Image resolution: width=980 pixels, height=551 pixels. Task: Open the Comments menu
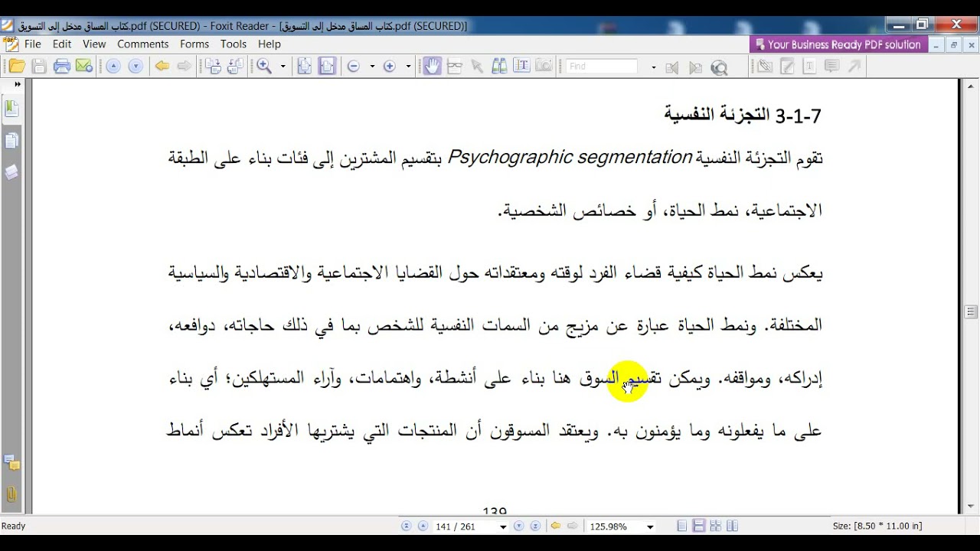tap(142, 44)
